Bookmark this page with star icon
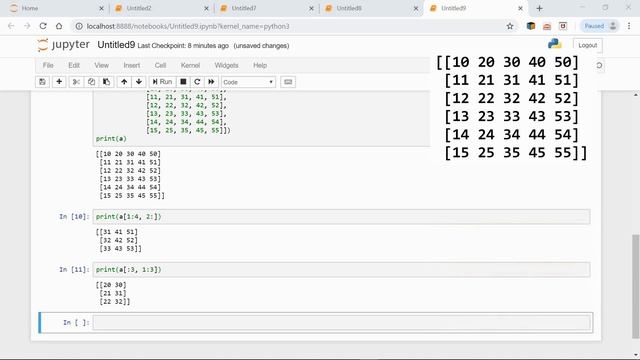 pyautogui.click(x=510, y=26)
